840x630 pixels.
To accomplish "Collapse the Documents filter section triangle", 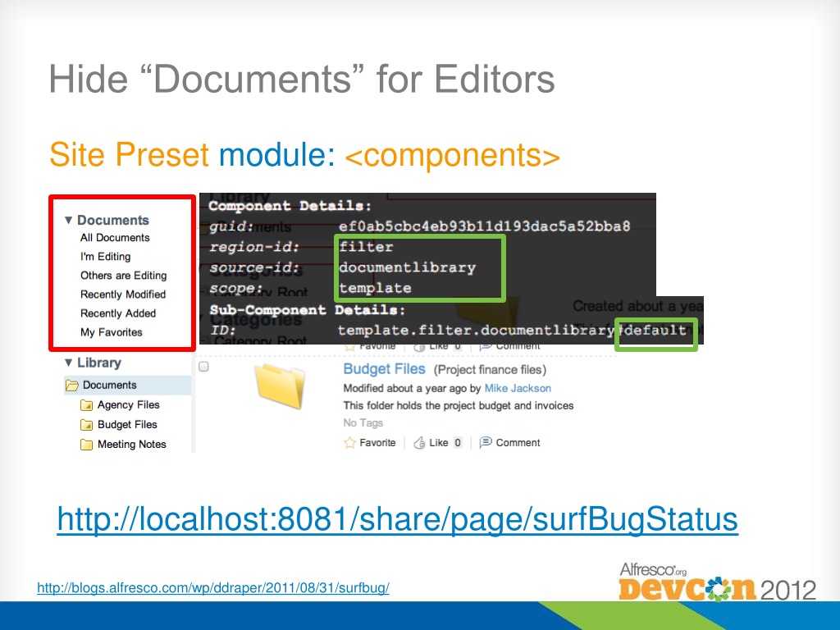I will 69,220.
